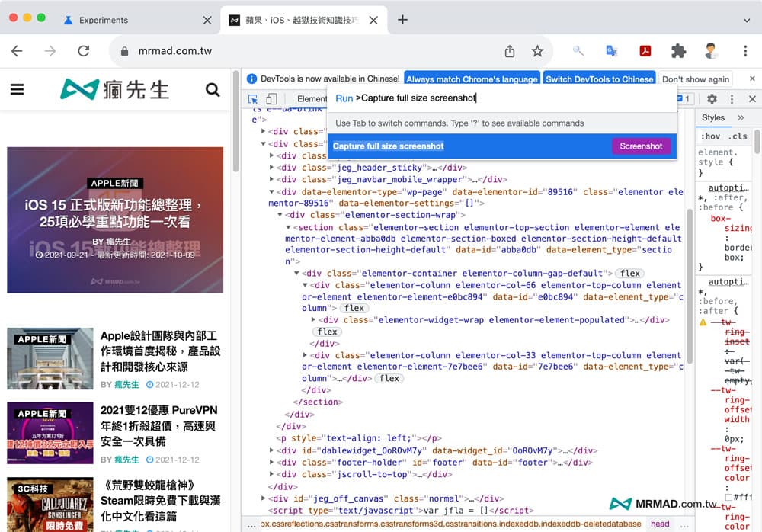Screen dimensions: 762x532
Task: Click Switch DevTools to Chinese
Action: [x=599, y=79]
